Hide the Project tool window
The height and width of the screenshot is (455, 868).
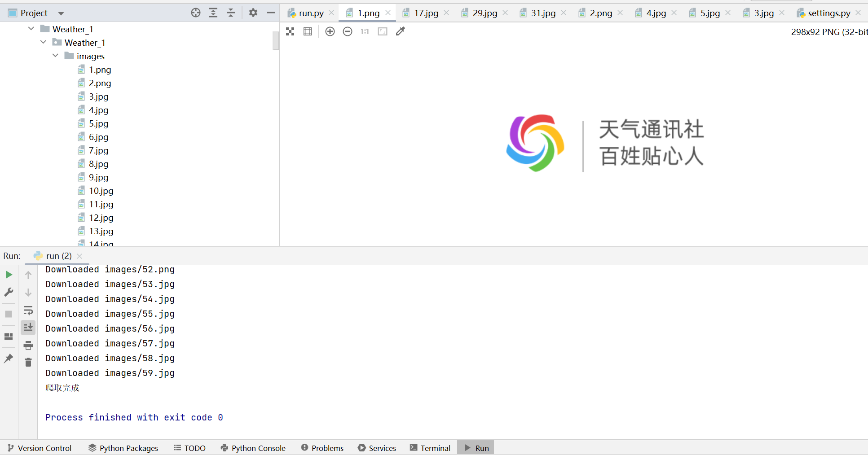pyautogui.click(x=271, y=13)
